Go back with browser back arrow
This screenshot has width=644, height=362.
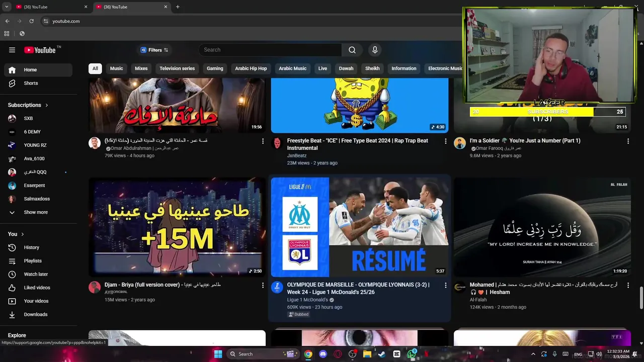click(7, 21)
